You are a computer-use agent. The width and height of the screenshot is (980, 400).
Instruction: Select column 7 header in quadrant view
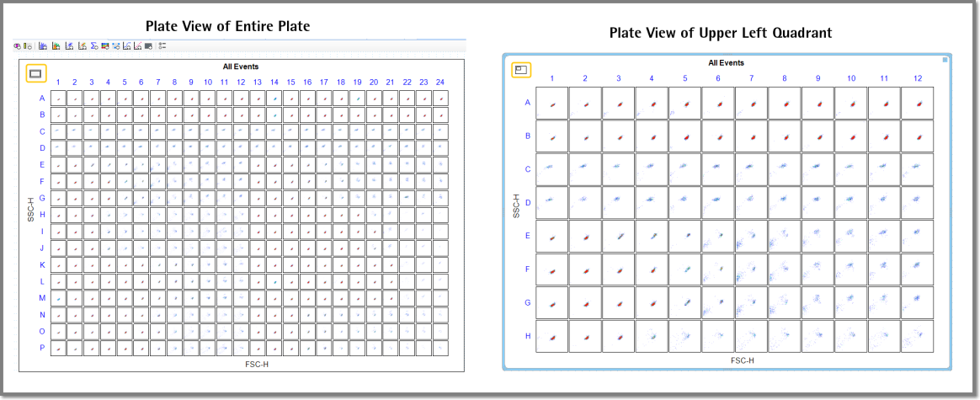[x=751, y=78]
